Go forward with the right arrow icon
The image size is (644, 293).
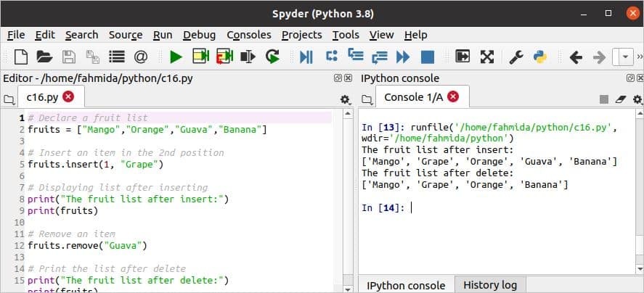599,57
